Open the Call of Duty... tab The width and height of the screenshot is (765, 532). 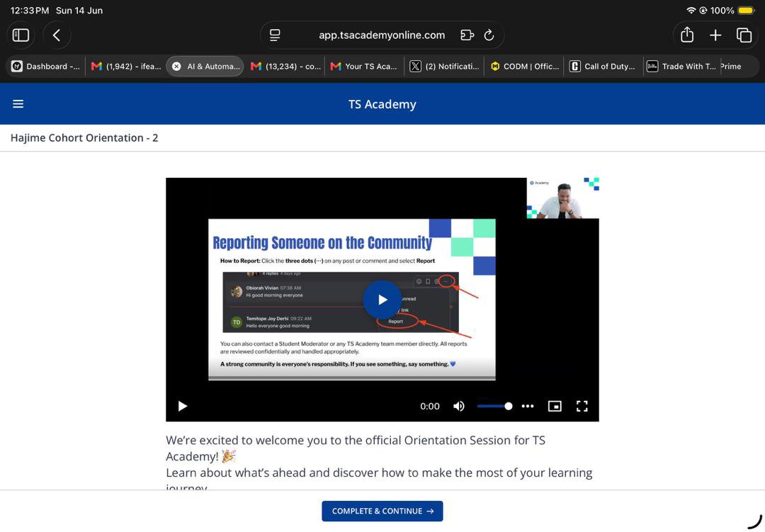coord(604,67)
